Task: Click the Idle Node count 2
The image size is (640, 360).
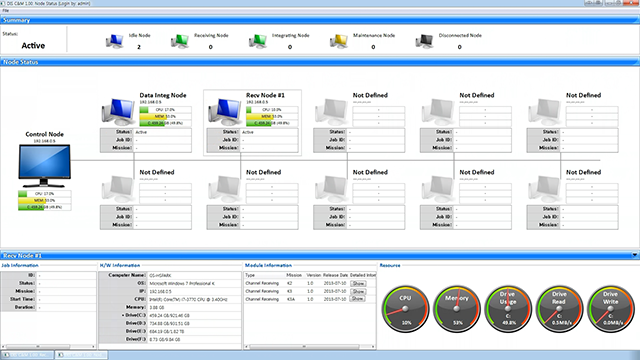Action: click(139, 47)
